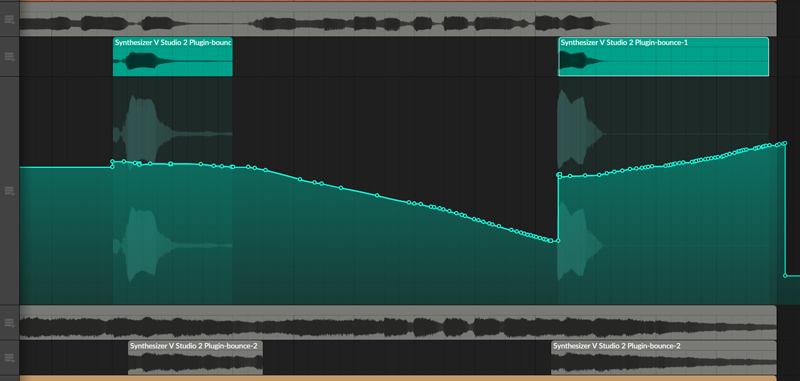Screen dimensions: 800x381
Task: Click the long gray waveform track handle icon
Action: point(9,323)
